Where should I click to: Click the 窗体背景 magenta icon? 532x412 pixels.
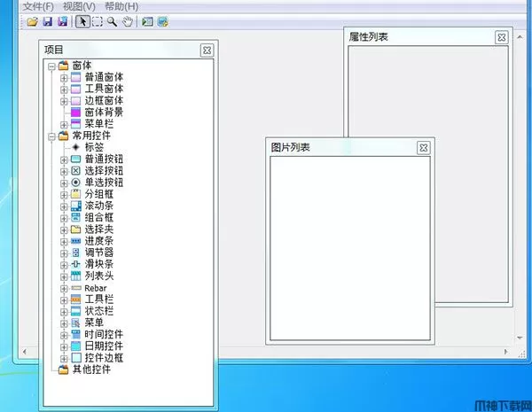click(75, 113)
